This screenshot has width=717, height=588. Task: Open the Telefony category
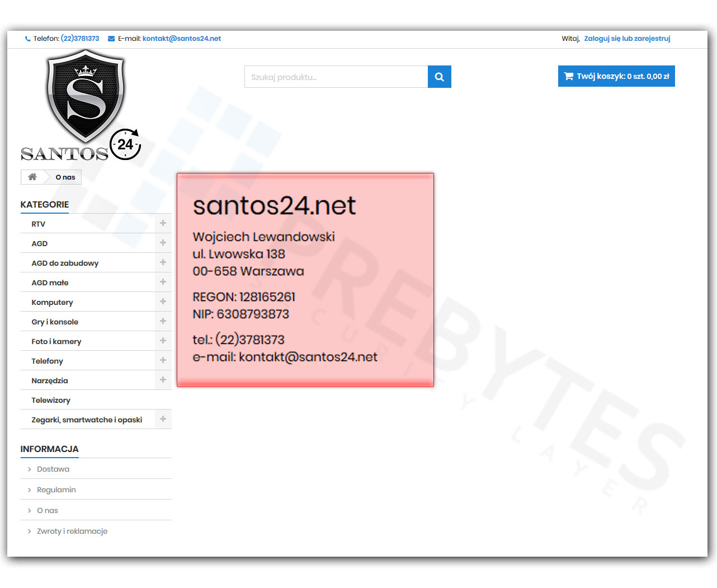(x=47, y=361)
